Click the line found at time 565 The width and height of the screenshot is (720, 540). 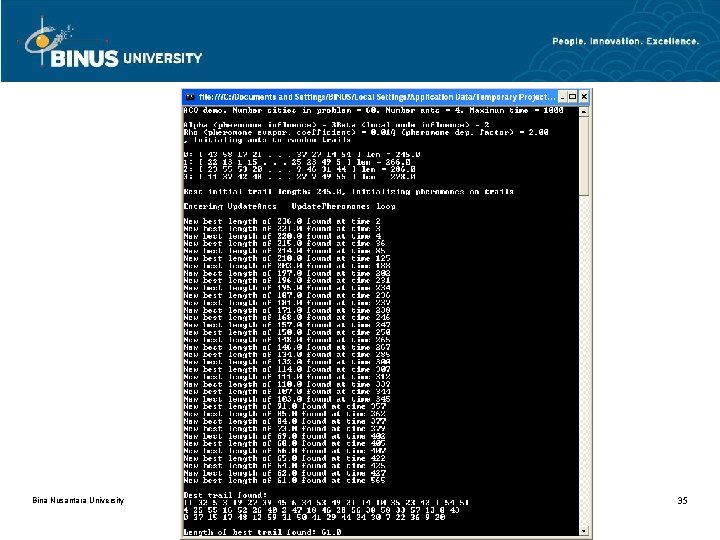pyautogui.click(x=284, y=480)
